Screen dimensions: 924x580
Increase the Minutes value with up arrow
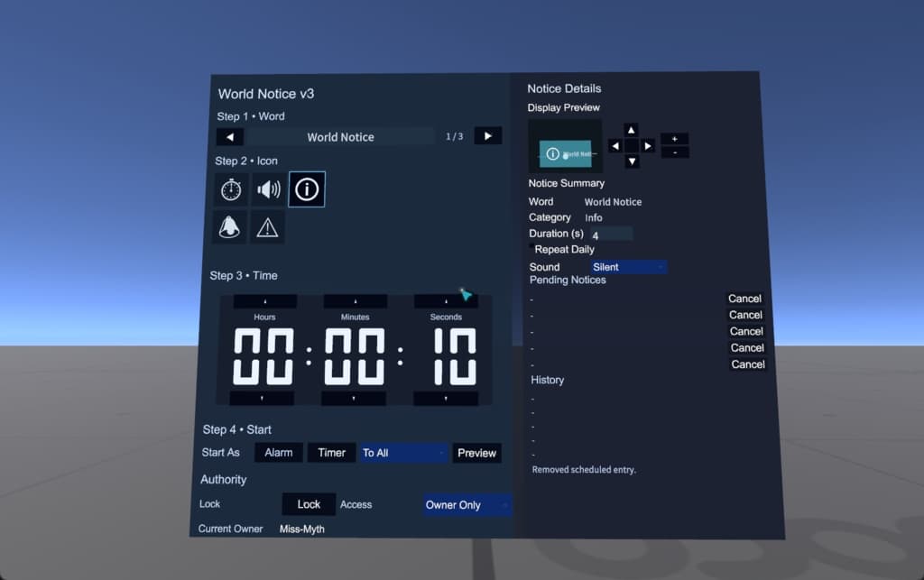coord(355,301)
